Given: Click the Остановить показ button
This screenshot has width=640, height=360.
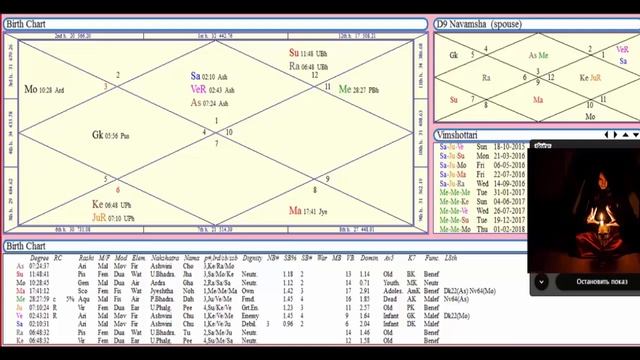Looking at the screenshot, I should pos(601,282).
